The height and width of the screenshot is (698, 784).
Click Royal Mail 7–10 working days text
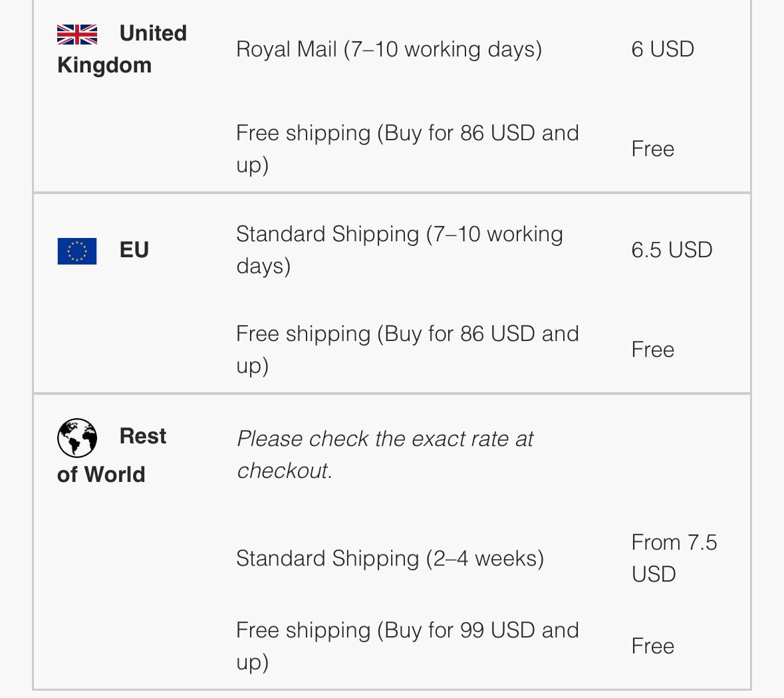389,49
